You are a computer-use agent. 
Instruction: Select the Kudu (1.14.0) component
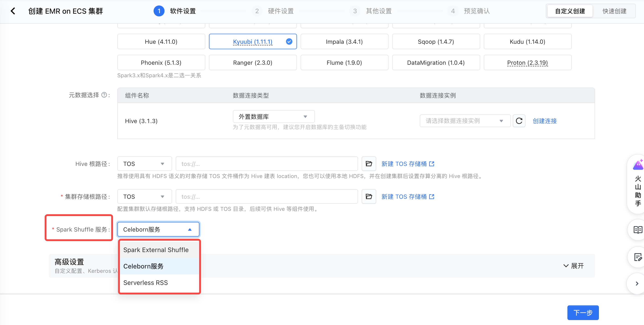528,41
